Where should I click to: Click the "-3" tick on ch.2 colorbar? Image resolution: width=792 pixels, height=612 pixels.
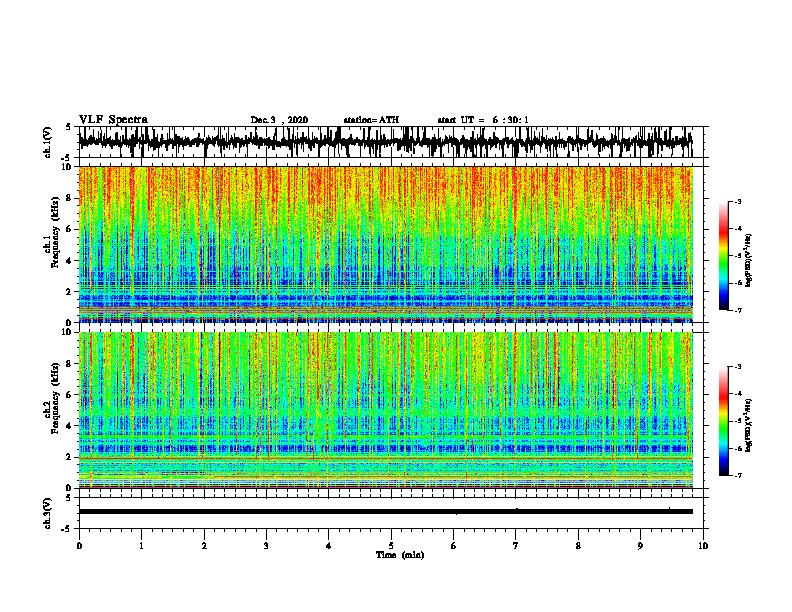tap(737, 367)
